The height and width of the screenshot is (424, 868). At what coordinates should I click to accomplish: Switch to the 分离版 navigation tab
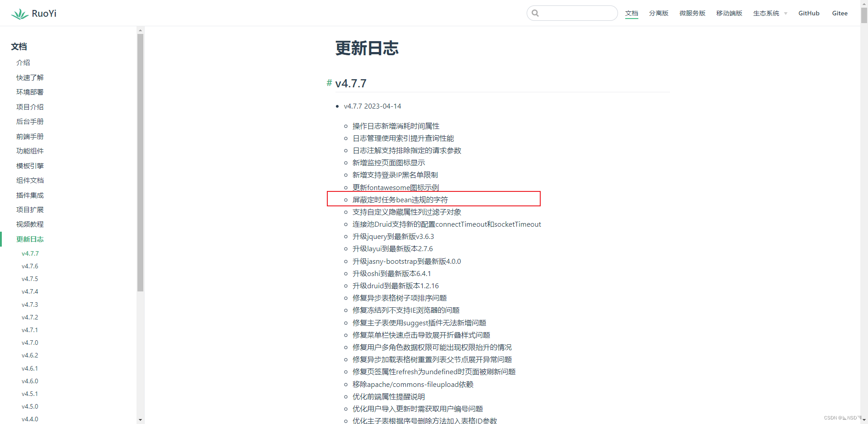pos(658,13)
